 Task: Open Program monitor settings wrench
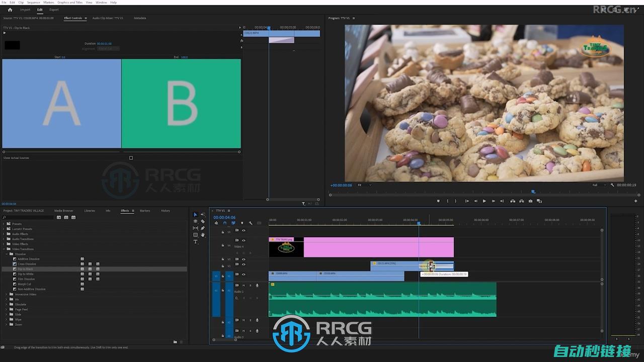[612, 185]
